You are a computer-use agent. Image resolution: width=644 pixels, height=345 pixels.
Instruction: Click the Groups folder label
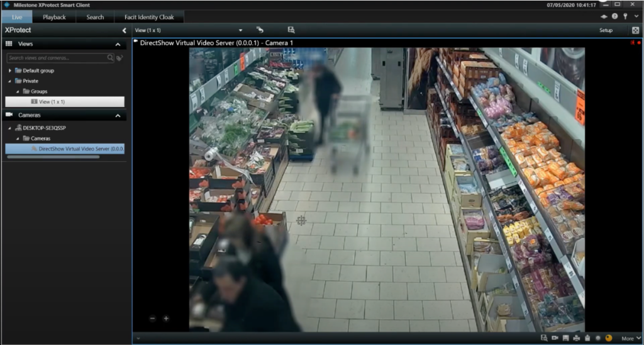click(39, 91)
